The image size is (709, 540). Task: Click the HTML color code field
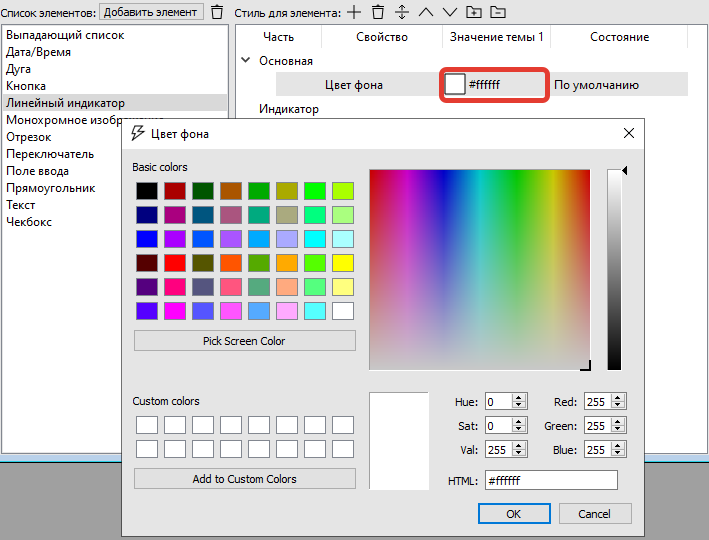[550, 481]
